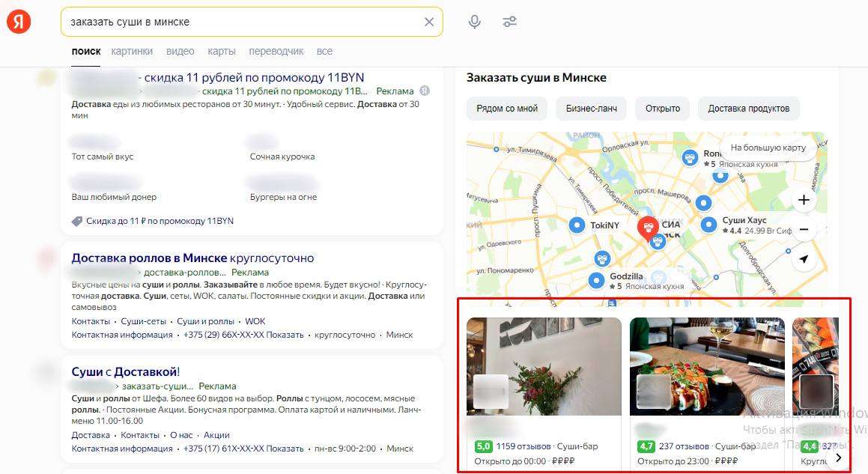868x474 pixels.
Task: Zoom in on the map
Action: (804, 200)
